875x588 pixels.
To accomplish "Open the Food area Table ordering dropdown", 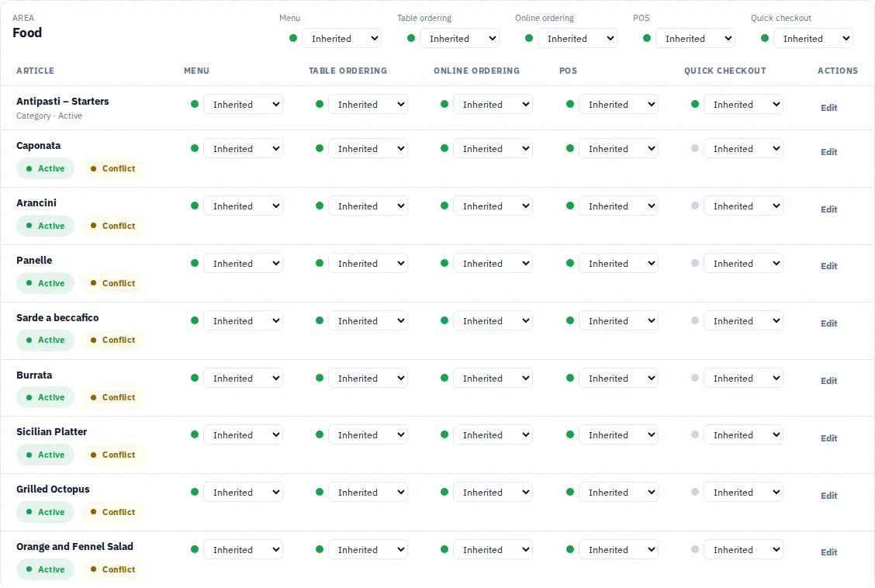I will [459, 39].
